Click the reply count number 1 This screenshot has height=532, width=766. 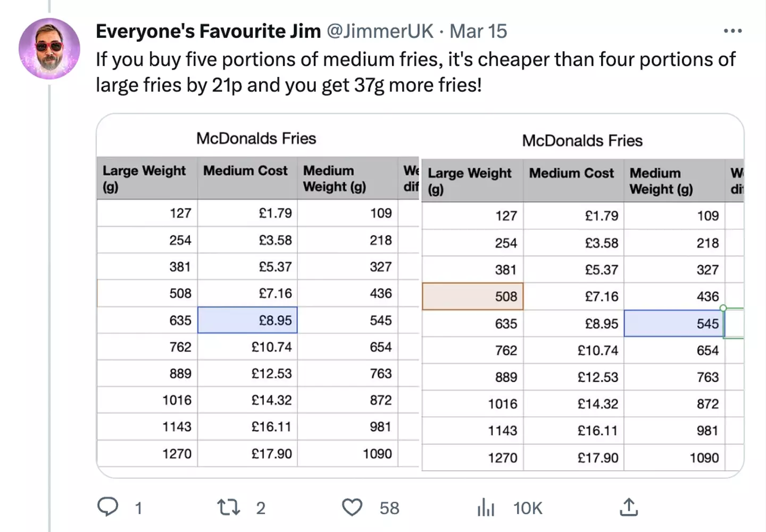pos(138,508)
